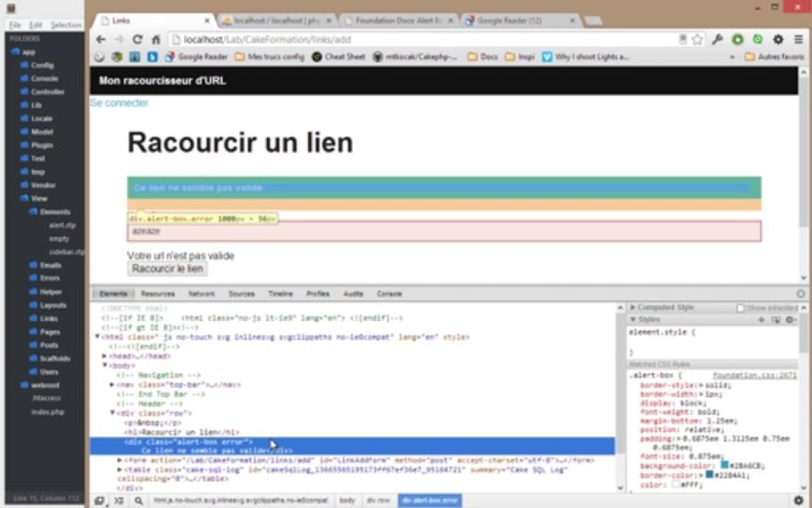Open the foundation.css:2671 source link
Viewport: 812px width, 508px height.
tap(754, 375)
